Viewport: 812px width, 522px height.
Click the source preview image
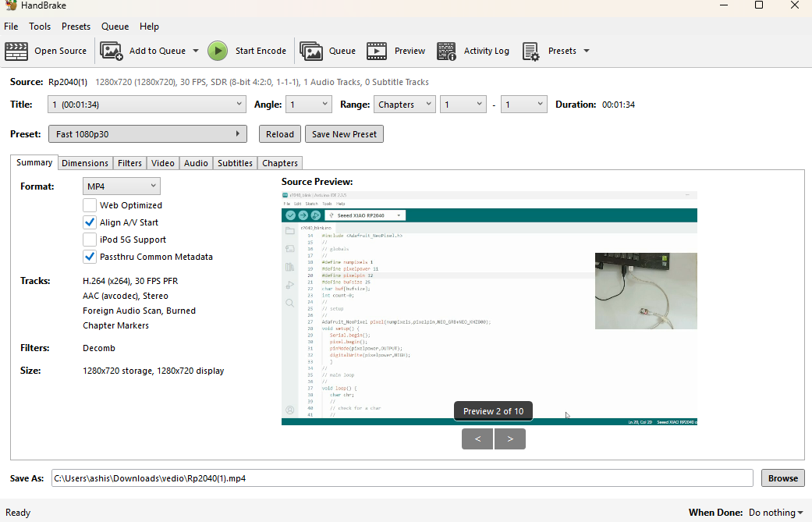coord(489,309)
